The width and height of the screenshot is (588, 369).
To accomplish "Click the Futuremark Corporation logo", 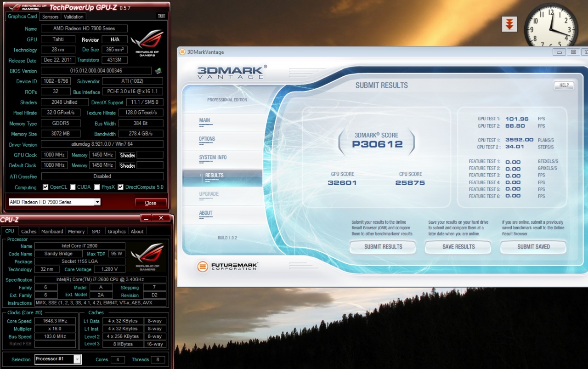I will (x=227, y=267).
